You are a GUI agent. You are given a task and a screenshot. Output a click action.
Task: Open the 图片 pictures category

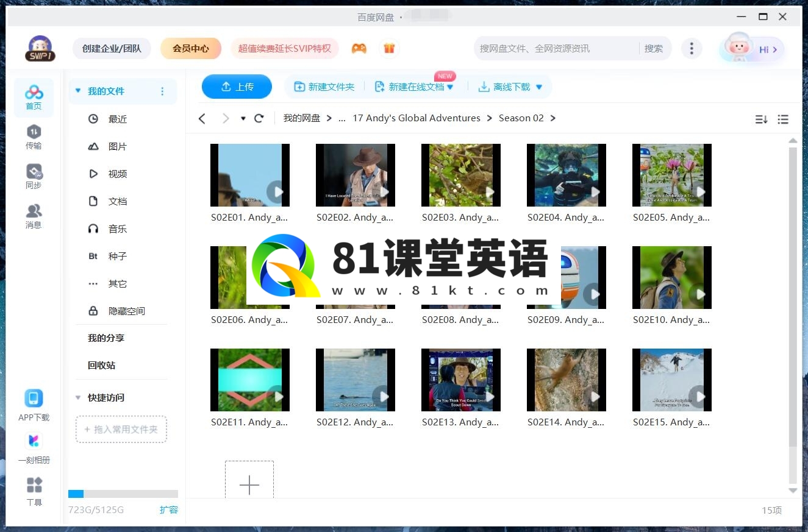coord(118,146)
